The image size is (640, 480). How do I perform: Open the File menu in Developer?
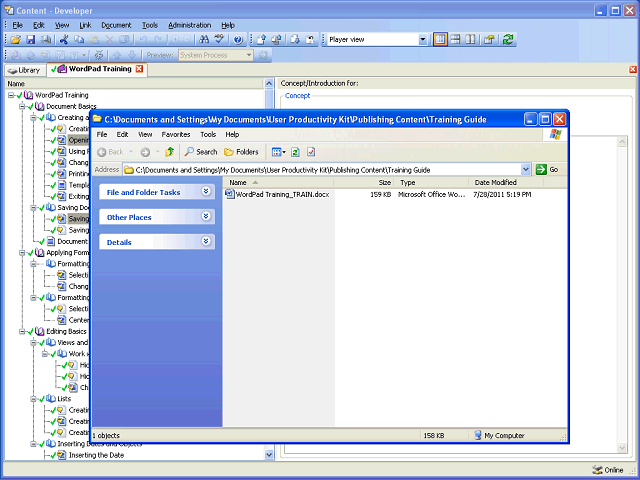[x=18, y=25]
